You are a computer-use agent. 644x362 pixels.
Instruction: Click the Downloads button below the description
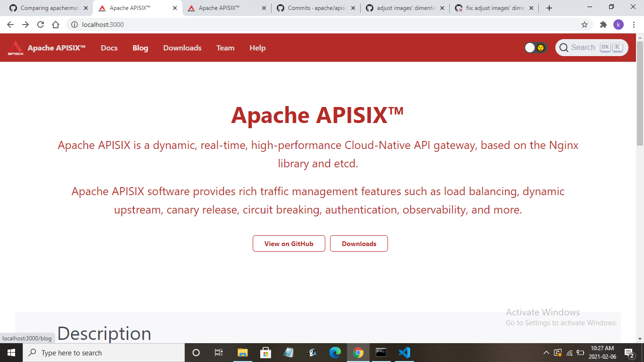(x=359, y=244)
